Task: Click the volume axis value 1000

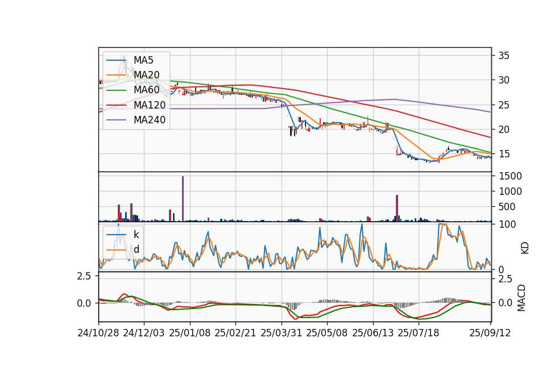Action: click(510, 191)
